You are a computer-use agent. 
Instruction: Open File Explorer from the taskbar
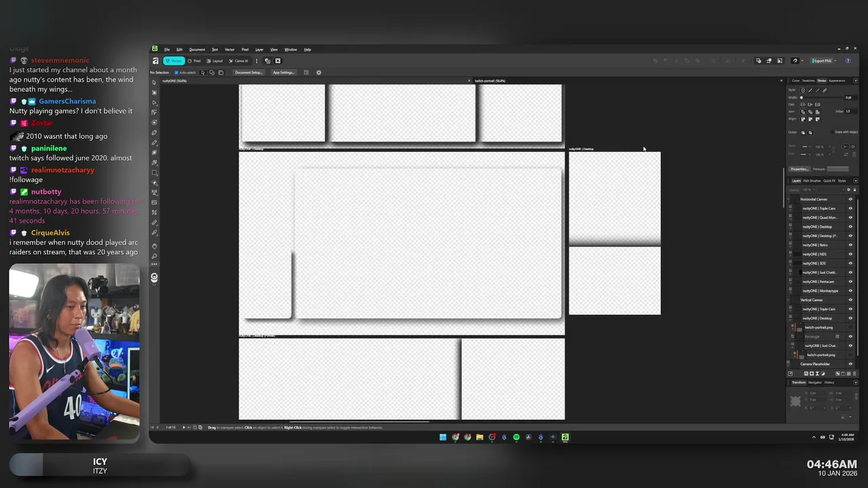coord(479,437)
